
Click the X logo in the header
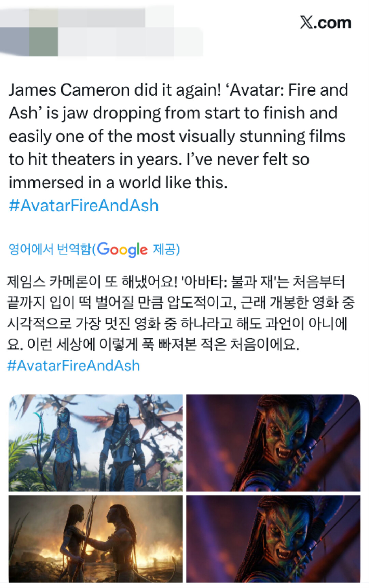pos(306,23)
